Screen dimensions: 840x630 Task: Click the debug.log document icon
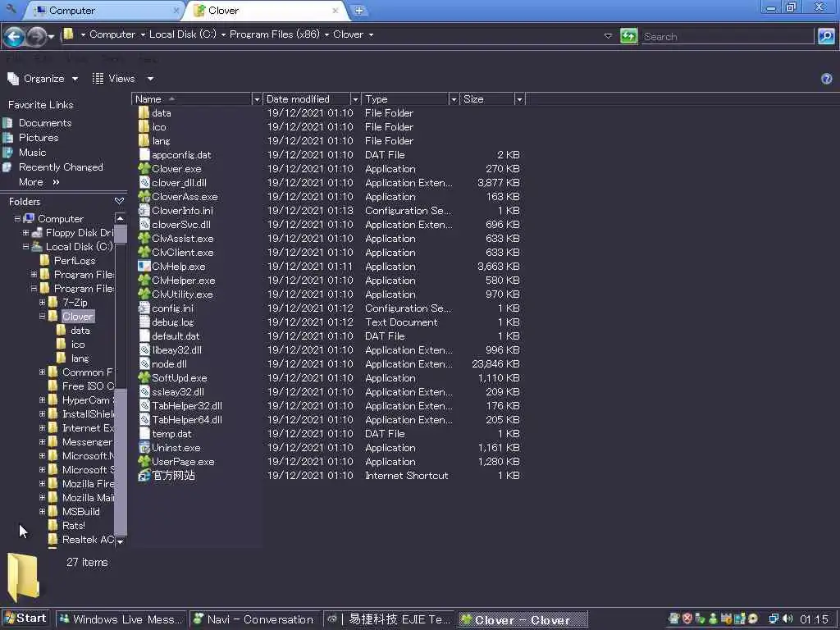tap(144, 322)
